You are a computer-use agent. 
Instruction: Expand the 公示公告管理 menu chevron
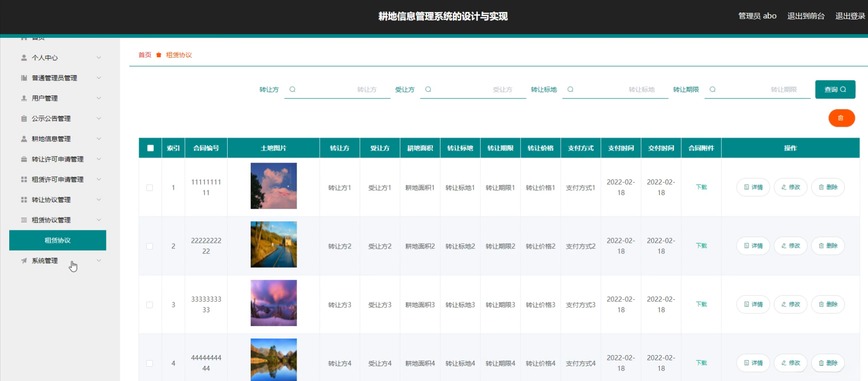99,118
